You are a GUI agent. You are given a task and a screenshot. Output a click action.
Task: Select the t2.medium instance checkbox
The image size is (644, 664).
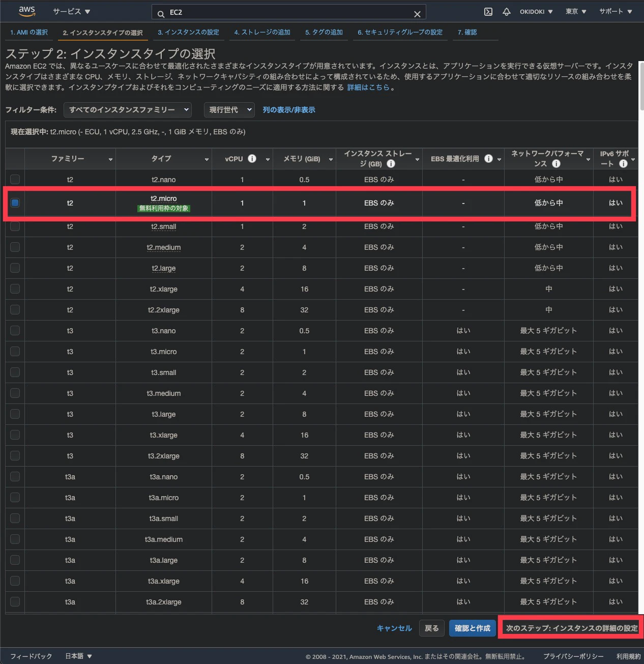pyautogui.click(x=15, y=247)
